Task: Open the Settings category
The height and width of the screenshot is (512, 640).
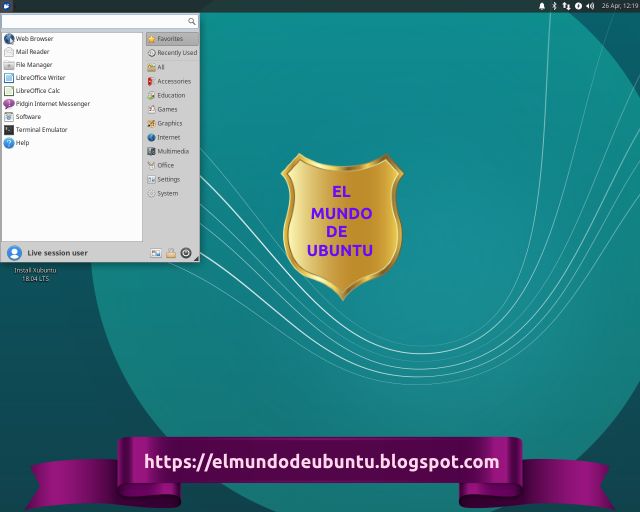Action: point(172,179)
